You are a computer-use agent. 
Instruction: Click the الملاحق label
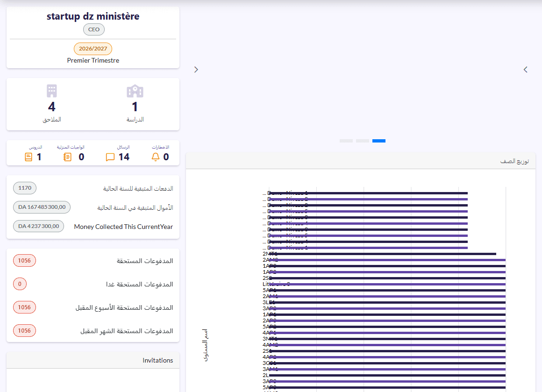pyautogui.click(x=52, y=120)
